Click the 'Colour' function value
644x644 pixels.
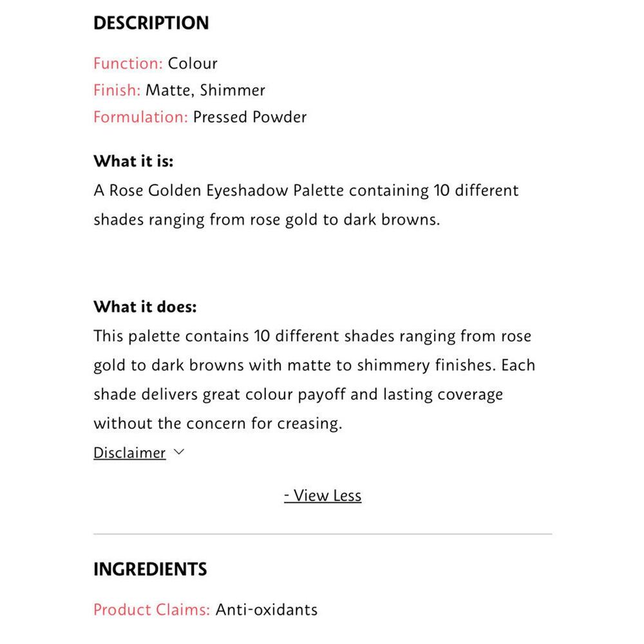coord(193,63)
